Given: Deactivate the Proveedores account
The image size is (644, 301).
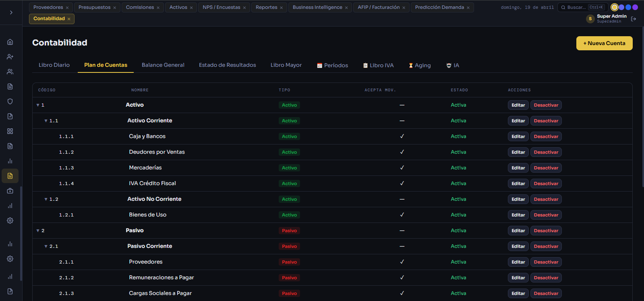Looking at the screenshot, I should pos(546,262).
